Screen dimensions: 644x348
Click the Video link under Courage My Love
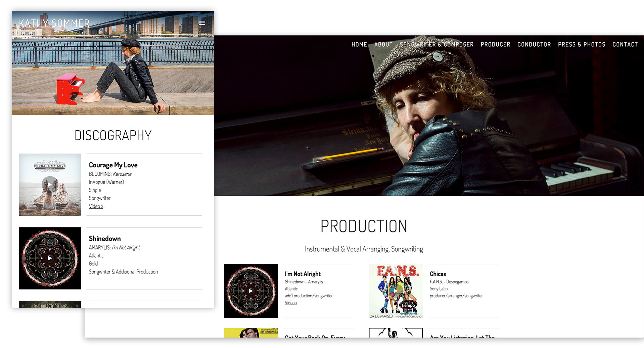(x=96, y=206)
